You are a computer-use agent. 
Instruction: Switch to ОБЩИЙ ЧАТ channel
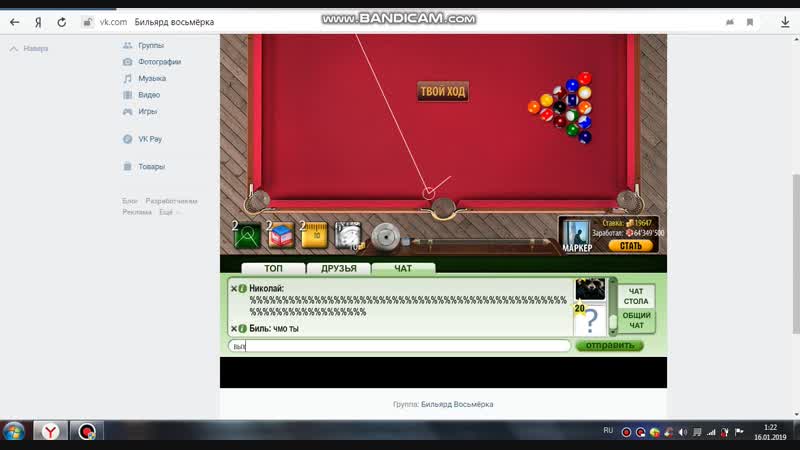pyautogui.click(x=636, y=320)
